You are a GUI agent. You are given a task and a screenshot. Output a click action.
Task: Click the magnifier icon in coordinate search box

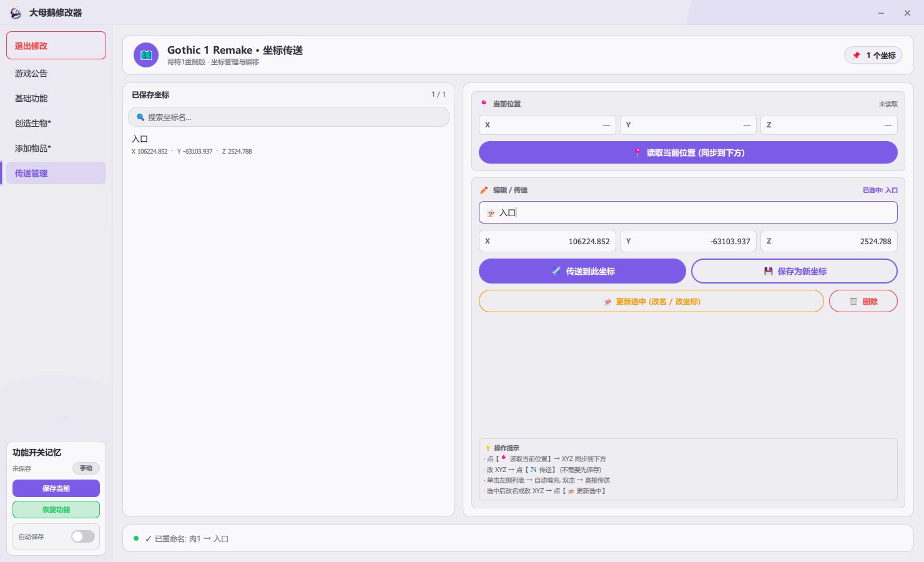point(140,117)
